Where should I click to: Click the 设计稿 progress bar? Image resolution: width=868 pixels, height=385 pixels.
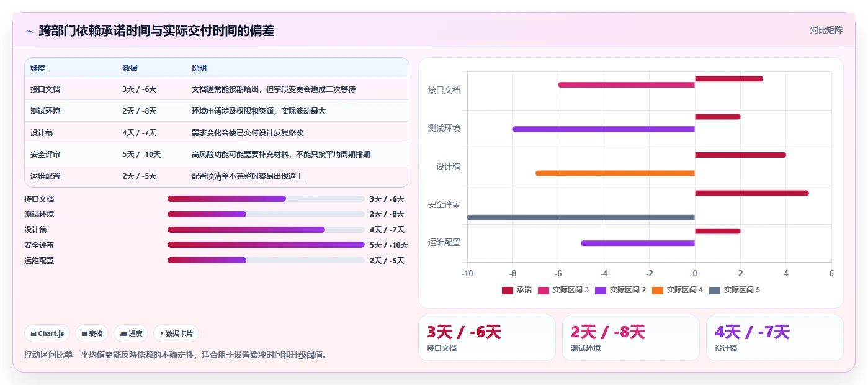(x=266, y=230)
